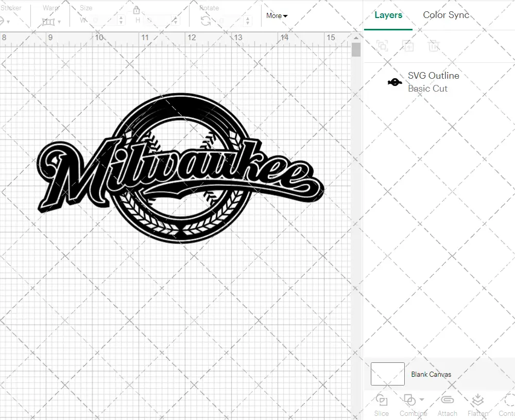Click the rotate angle input field

tap(231, 21)
